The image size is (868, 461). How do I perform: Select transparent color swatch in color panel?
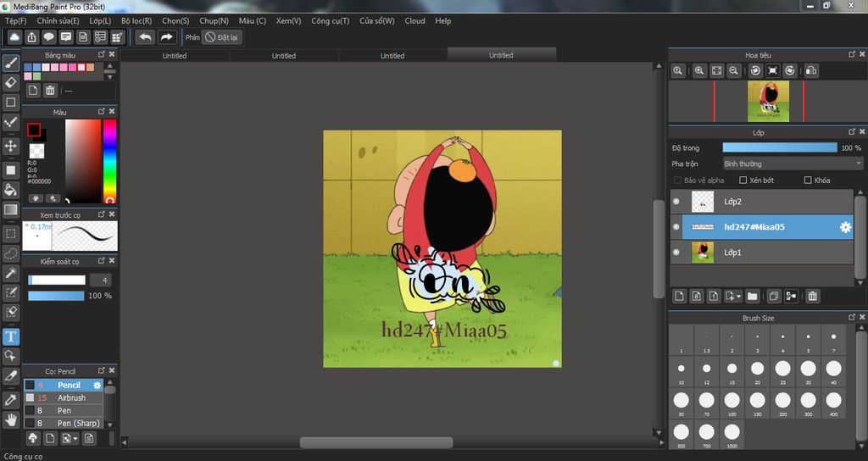36,151
